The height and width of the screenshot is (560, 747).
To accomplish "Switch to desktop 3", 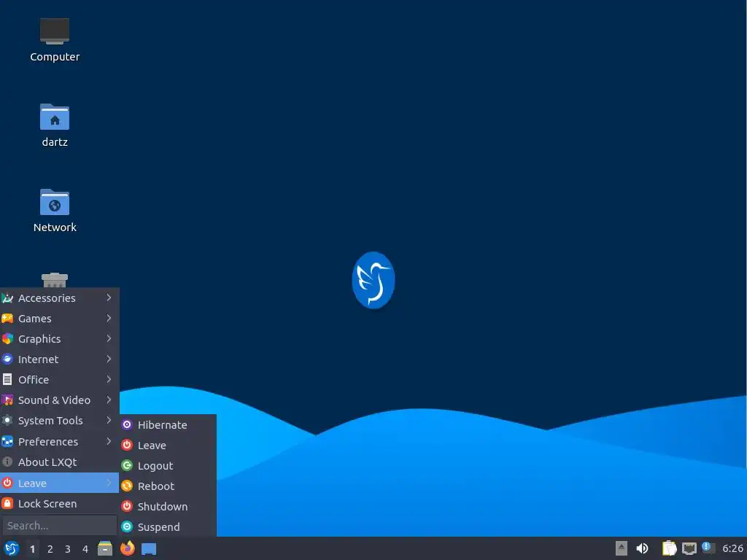I will coord(68,549).
